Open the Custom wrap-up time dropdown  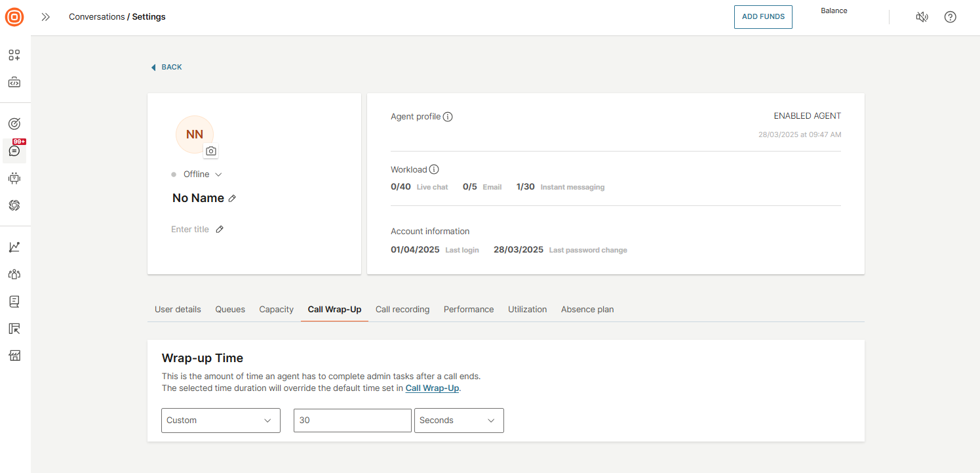tap(221, 421)
